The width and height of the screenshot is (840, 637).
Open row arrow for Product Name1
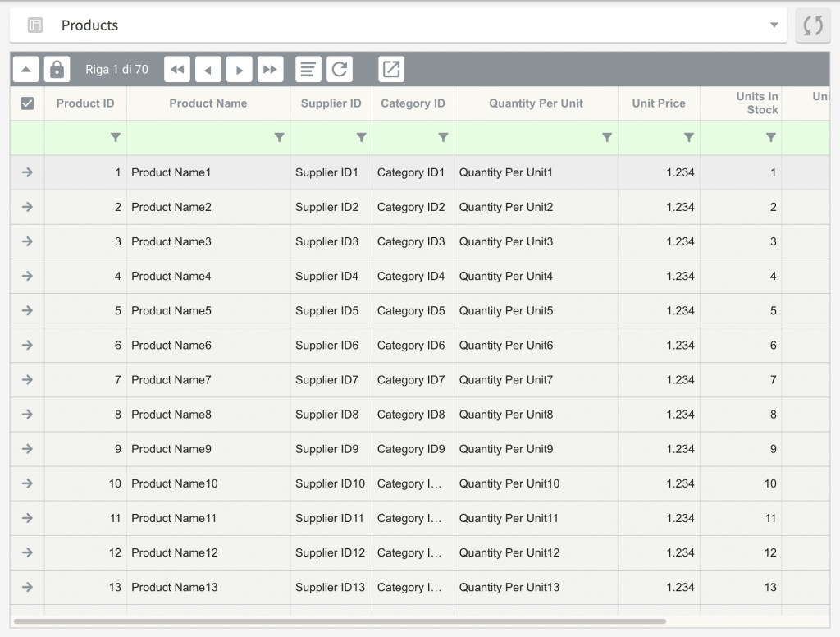coord(27,172)
